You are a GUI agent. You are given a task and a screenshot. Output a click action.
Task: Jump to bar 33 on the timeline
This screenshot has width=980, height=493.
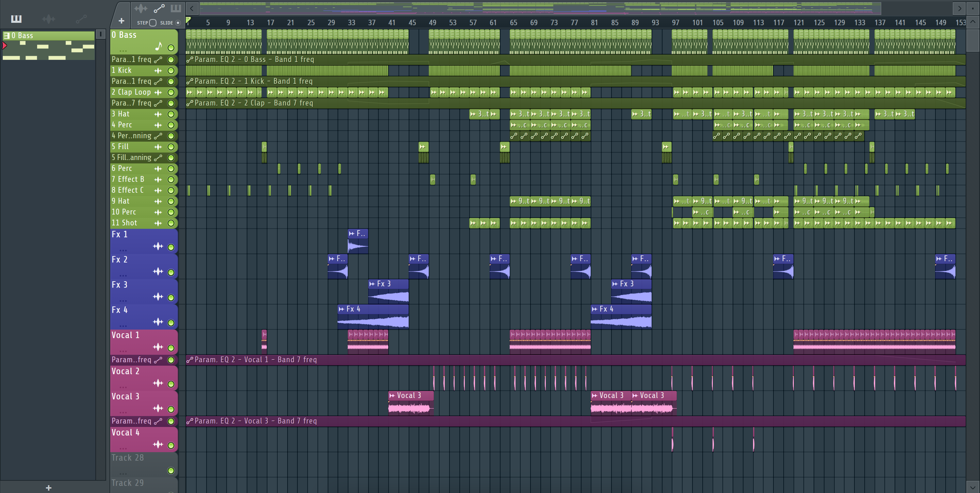352,23
